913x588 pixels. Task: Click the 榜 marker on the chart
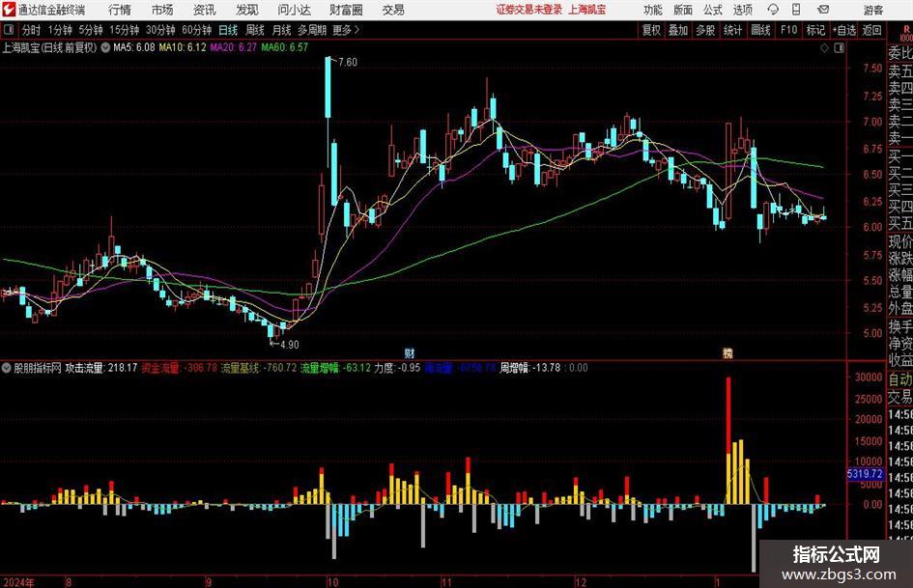(728, 352)
